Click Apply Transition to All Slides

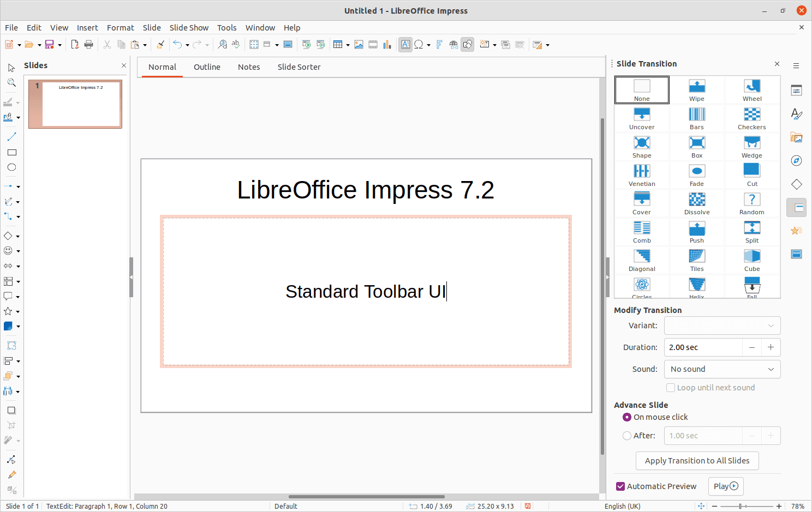coord(697,461)
